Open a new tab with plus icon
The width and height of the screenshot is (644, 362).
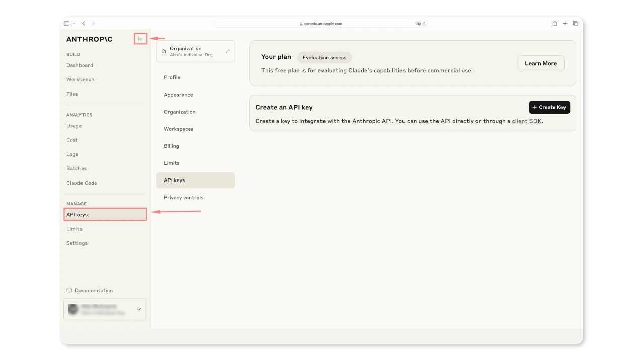pyautogui.click(x=565, y=23)
